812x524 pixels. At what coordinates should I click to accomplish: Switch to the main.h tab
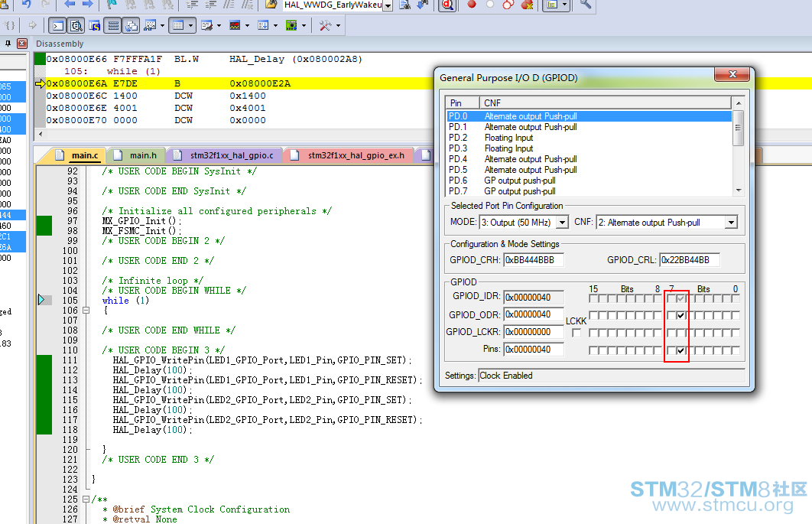click(137, 155)
